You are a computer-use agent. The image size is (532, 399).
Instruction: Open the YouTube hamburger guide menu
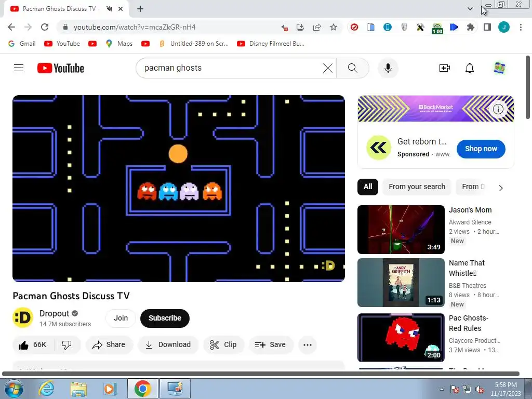(x=19, y=68)
